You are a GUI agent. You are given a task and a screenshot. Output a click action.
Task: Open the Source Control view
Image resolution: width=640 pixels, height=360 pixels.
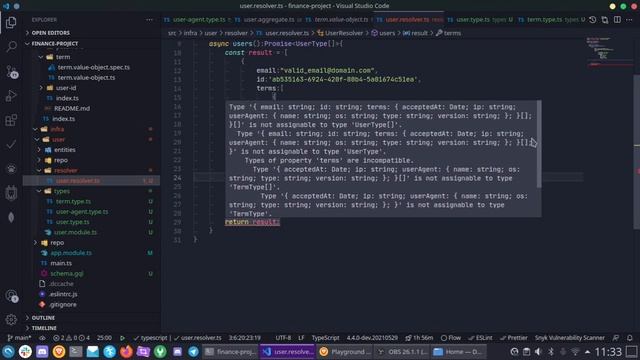click(x=11, y=71)
